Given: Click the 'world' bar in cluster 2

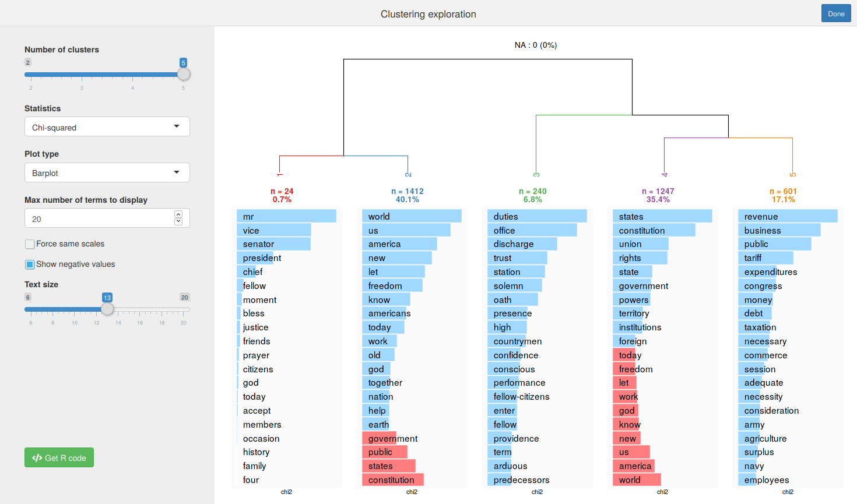Looking at the screenshot, I should pos(411,216).
